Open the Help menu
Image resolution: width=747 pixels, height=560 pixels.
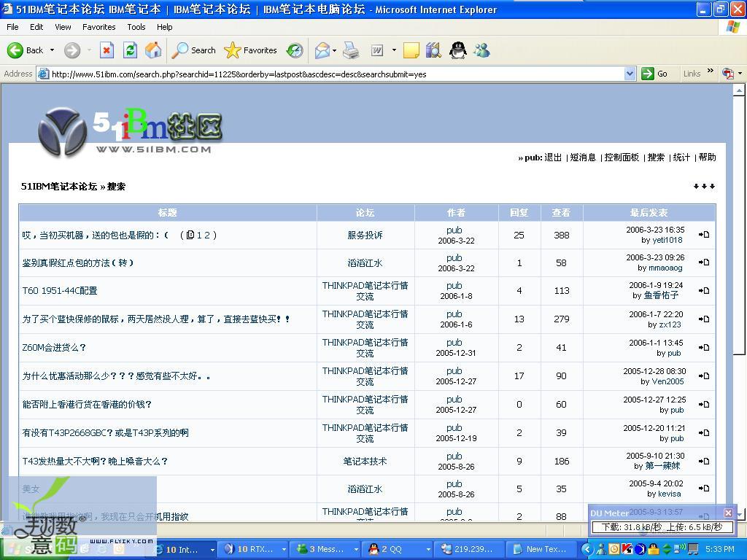point(164,27)
